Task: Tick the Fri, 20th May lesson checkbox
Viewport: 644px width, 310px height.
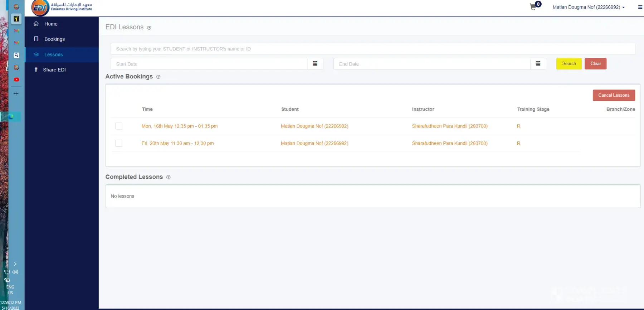Action: [x=119, y=143]
